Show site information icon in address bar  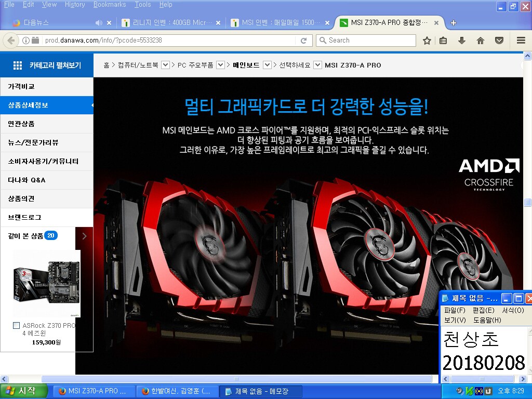tap(26, 41)
